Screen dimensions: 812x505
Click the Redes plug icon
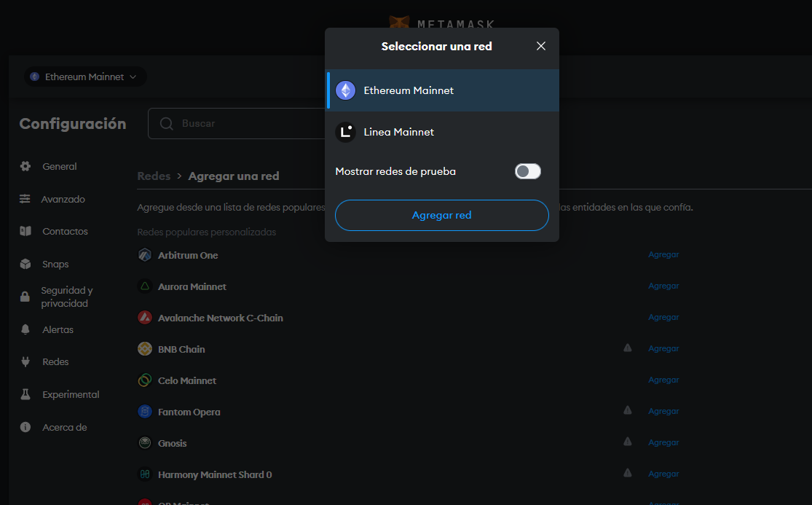tap(25, 361)
